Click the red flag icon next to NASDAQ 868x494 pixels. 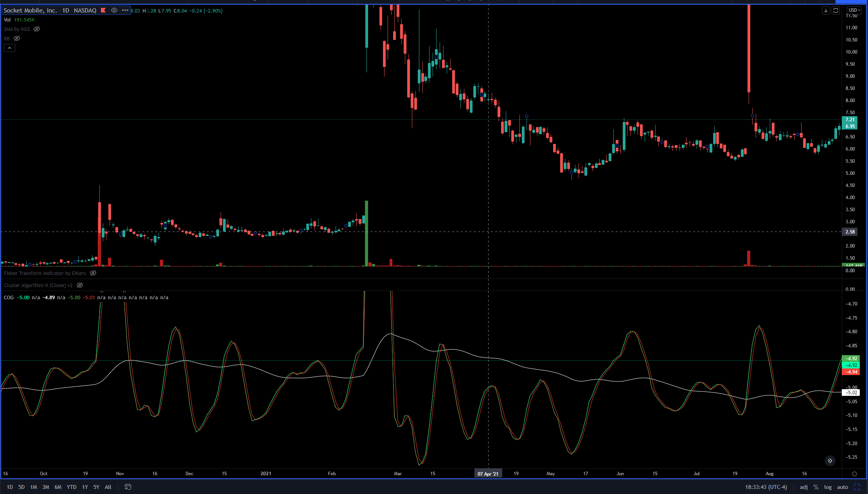[x=103, y=11]
